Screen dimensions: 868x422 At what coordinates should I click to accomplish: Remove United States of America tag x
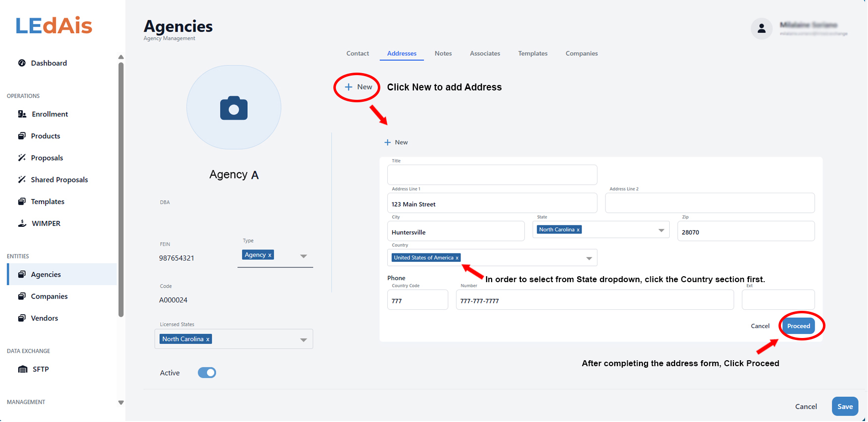[457, 258]
